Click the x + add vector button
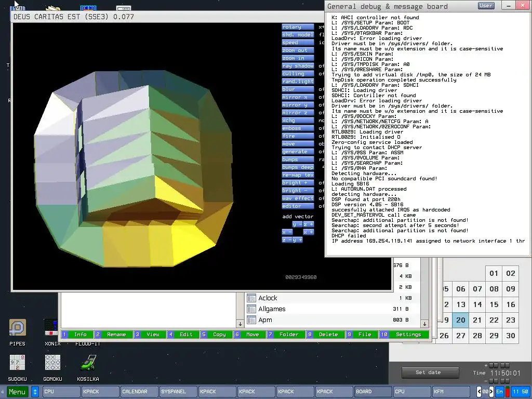Viewport: 532px width, 399px height. (x=309, y=232)
